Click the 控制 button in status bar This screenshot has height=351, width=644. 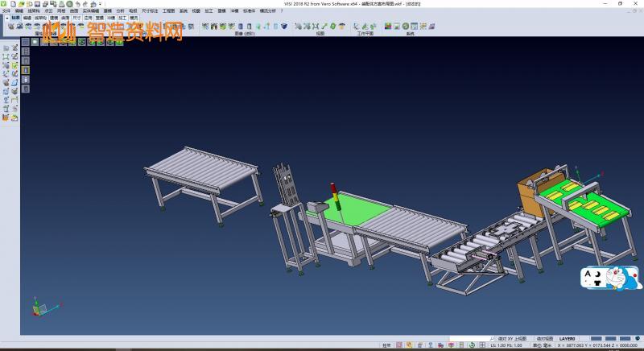387,345
